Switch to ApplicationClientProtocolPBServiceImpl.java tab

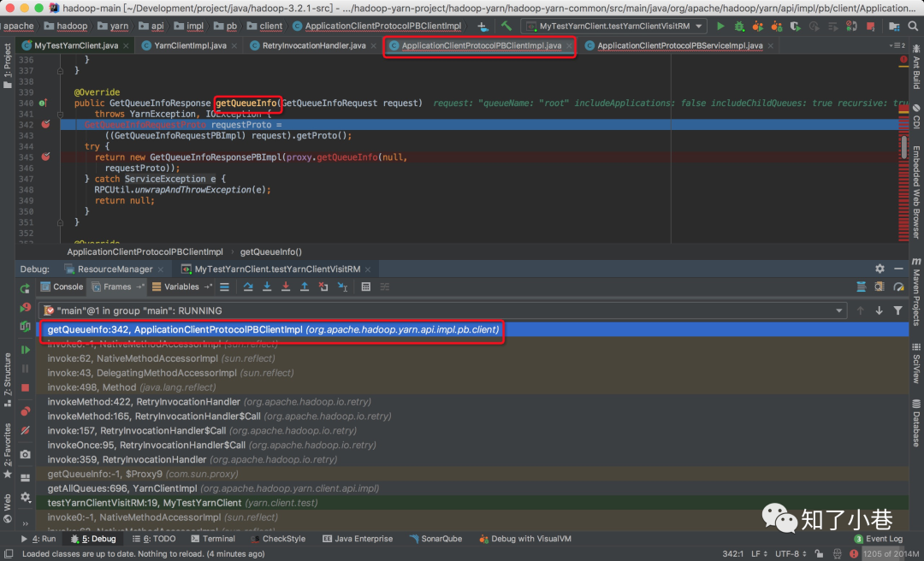(x=680, y=45)
